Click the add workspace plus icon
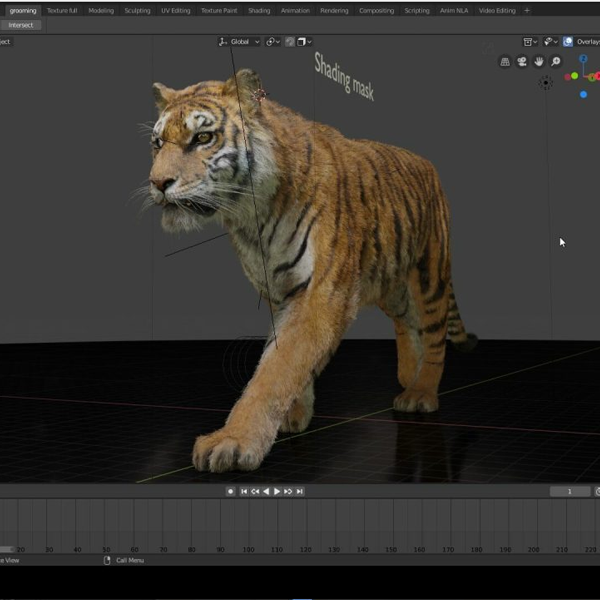This screenshot has width=600, height=600. tap(527, 10)
